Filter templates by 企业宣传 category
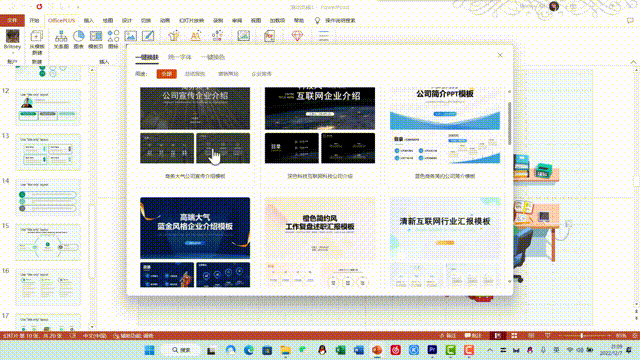 [262, 74]
